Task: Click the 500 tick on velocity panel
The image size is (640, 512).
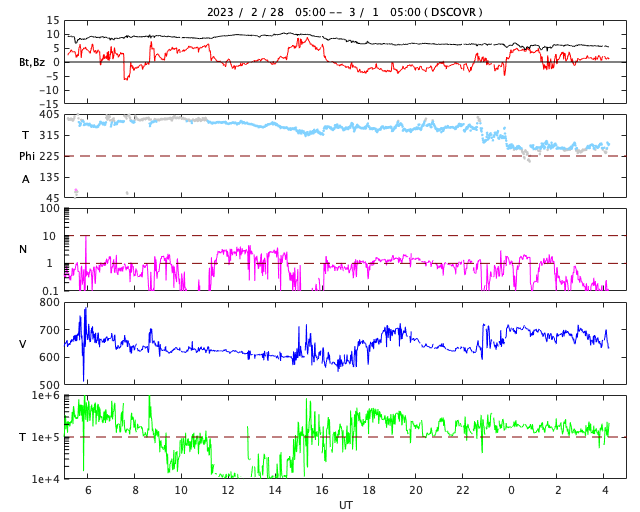Action: (49, 385)
